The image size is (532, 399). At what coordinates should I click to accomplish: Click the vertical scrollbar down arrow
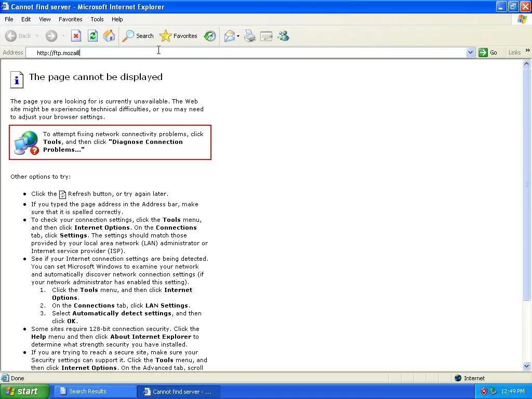(x=527, y=366)
